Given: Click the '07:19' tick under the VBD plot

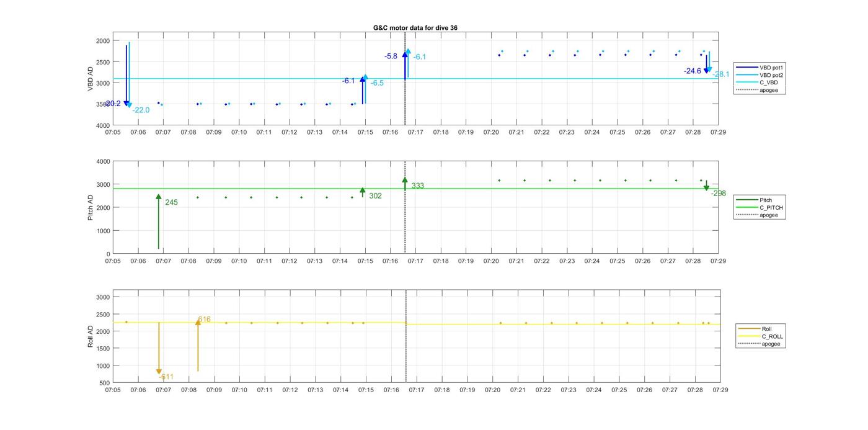Looking at the screenshot, I should pos(466,132).
